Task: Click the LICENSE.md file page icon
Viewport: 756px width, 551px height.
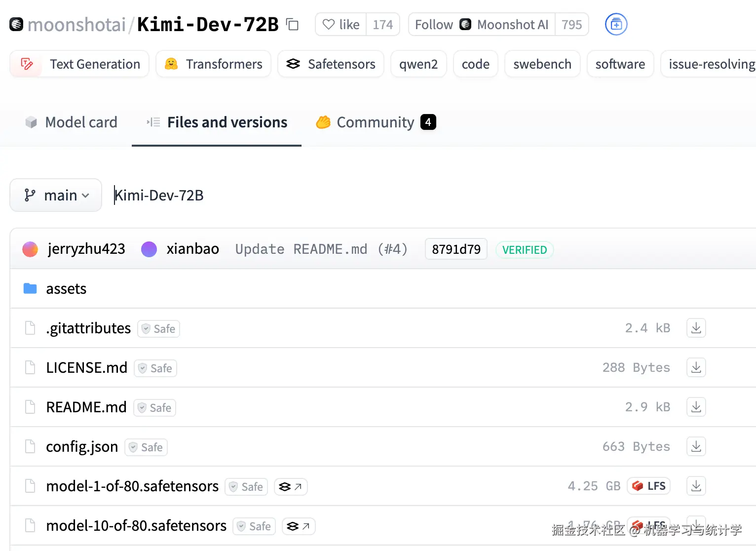Action: point(30,367)
